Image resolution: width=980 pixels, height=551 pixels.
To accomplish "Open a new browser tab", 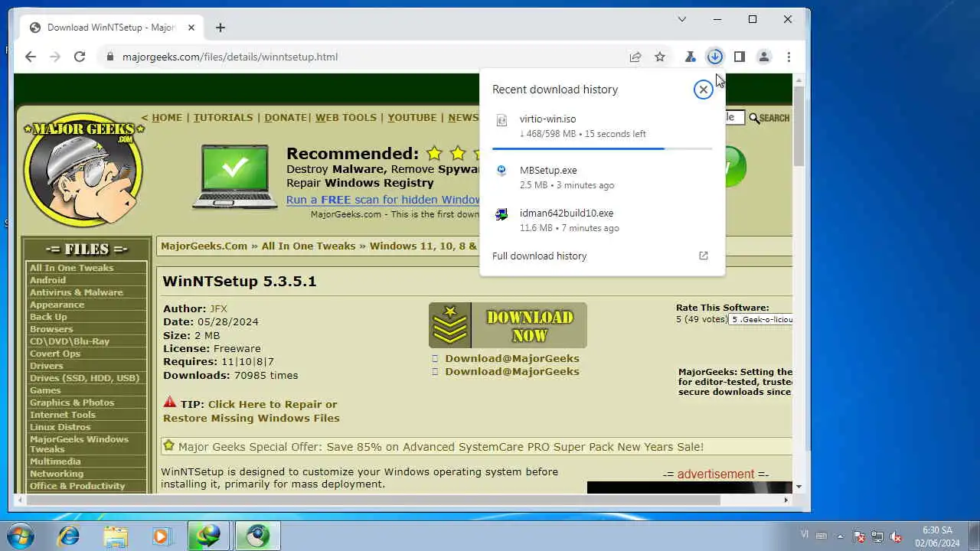I will tap(220, 28).
